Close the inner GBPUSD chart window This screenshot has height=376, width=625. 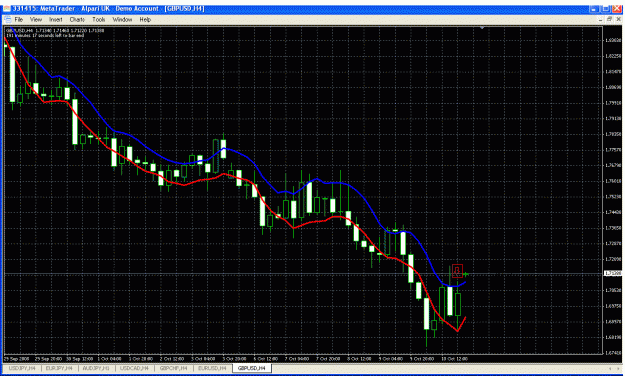(618, 19)
